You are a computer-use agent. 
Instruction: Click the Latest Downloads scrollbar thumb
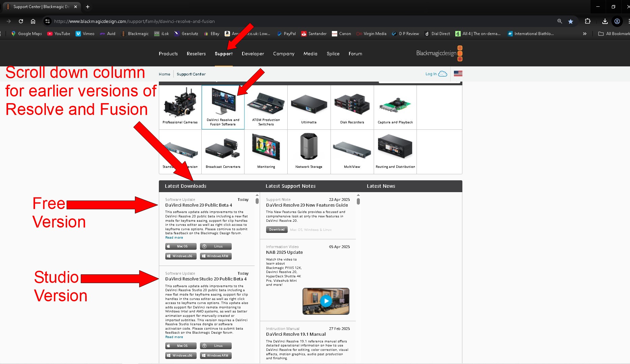(257, 201)
